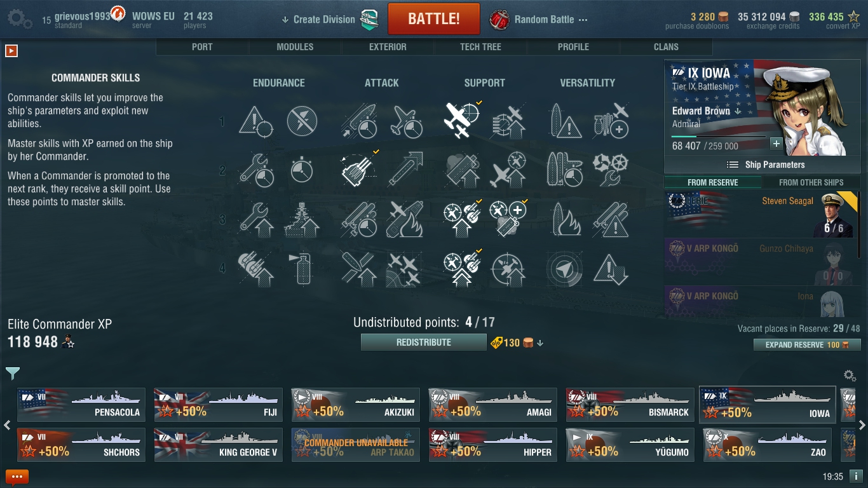Select the concealment skill in Versatility row 4
The width and height of the screenshot is (868, 488).
click(x=564, y=269)
